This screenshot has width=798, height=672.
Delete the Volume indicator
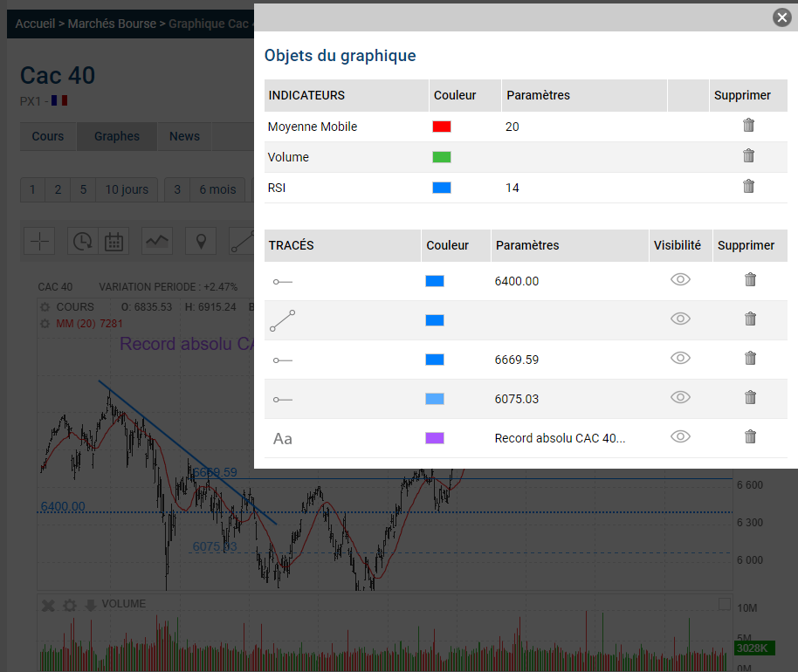(748, 155)
